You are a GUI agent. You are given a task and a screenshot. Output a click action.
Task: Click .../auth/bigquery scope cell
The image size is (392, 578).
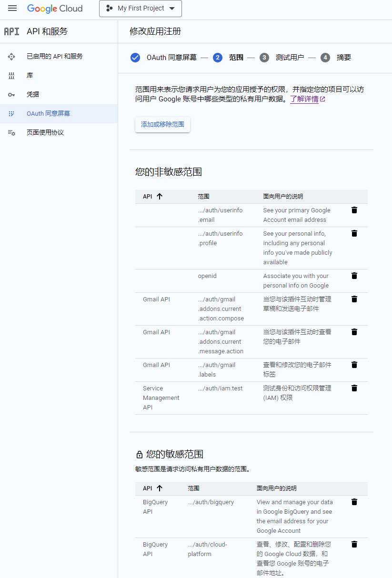click(x=211, y=502)
